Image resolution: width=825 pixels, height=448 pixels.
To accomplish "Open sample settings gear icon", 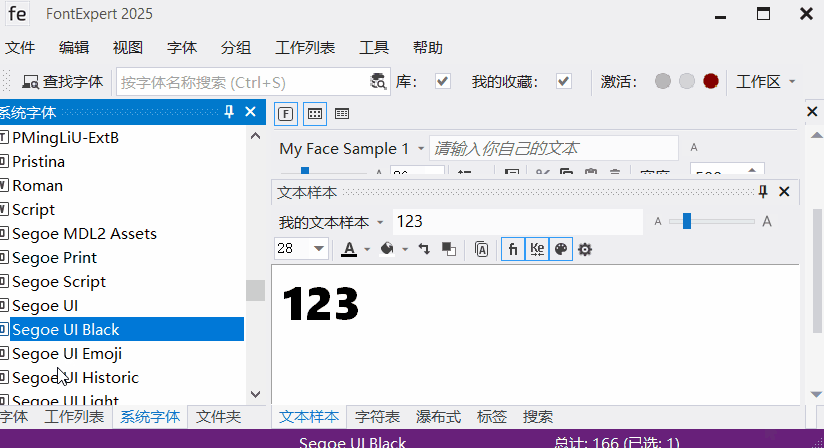I will pyautogui.click(x=585, y=250).
